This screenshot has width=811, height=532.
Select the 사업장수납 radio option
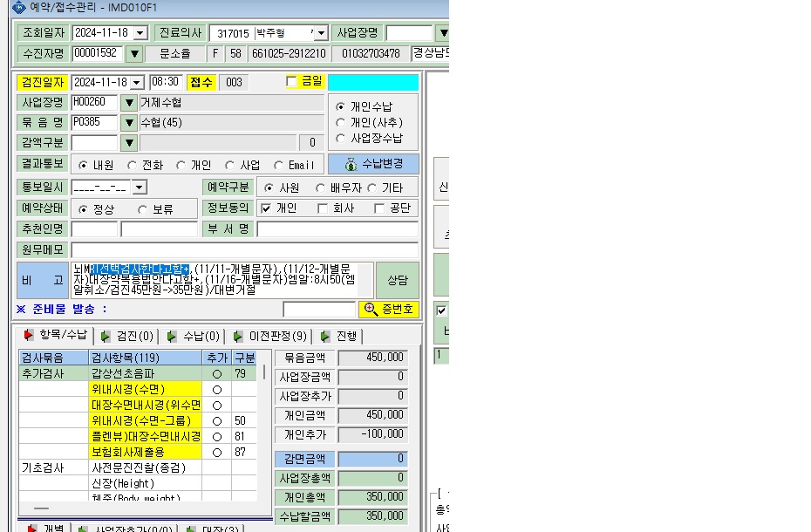(x=340, y=138)
